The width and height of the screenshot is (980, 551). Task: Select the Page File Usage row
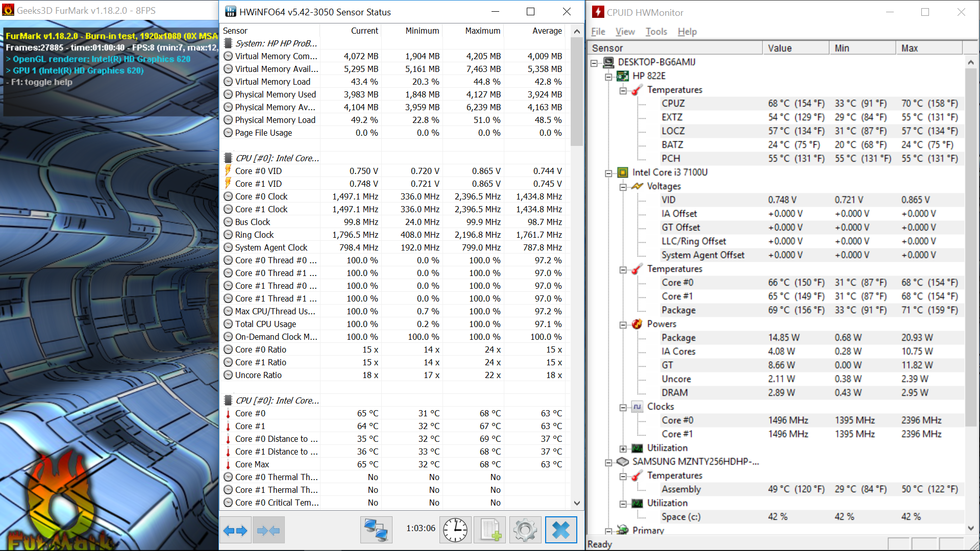click(395, 133)
